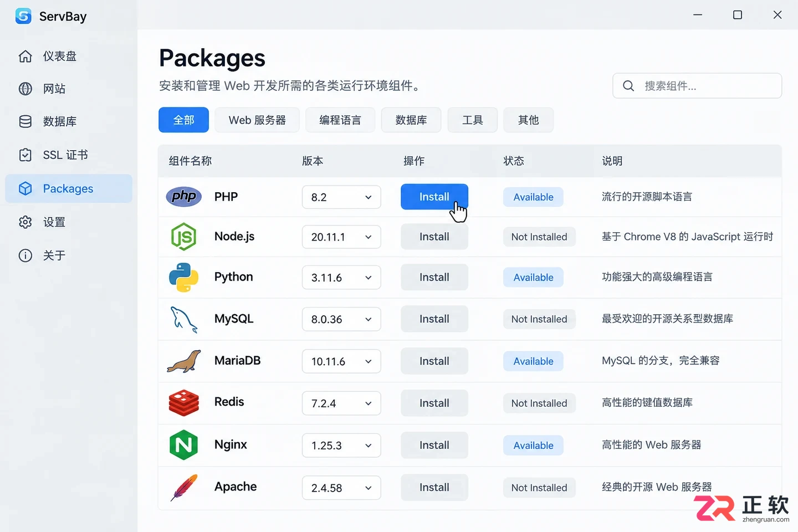Click the description 流行的开源脚本语言
798x532 pixels.
tap(647, 197)
